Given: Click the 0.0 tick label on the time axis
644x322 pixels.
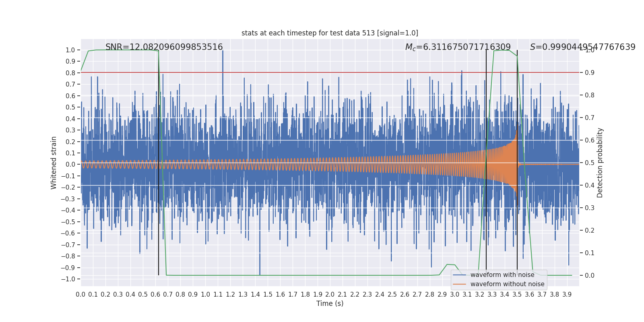Looking at the screenshot, I should 80,295.
